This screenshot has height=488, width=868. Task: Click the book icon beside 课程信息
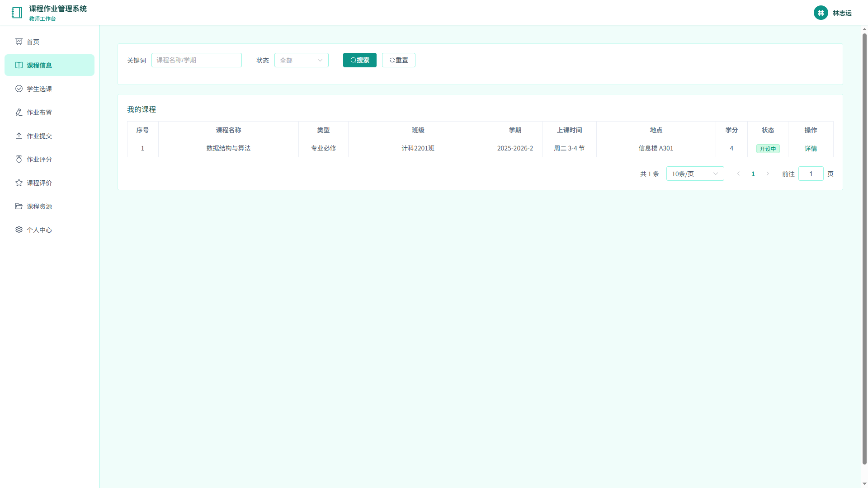click(x=19, y=65)
